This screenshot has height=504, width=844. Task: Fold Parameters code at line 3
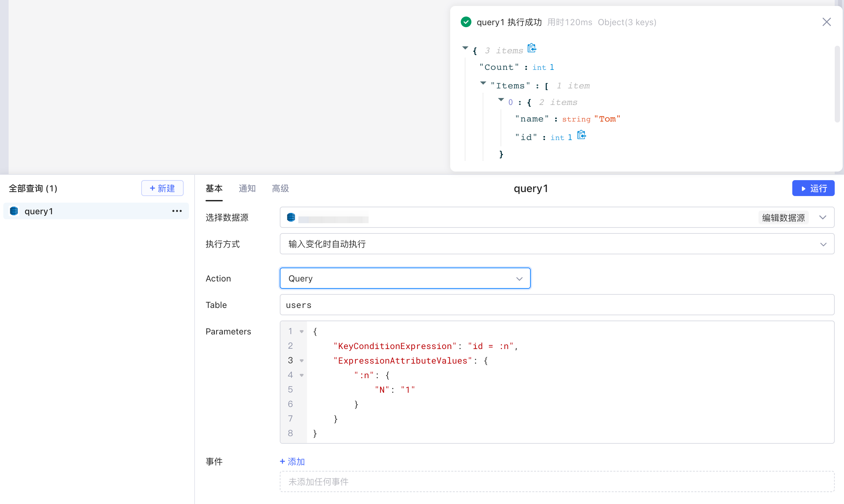click(x=302, y=361)
